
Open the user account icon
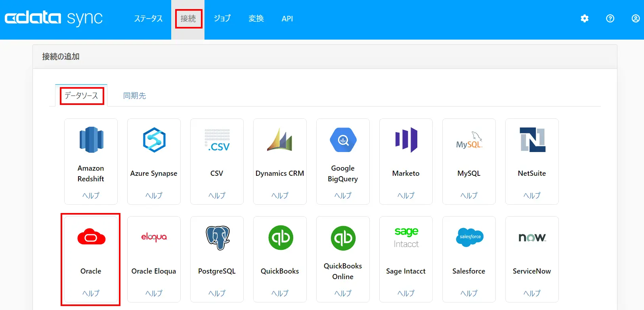pos(636,19)
